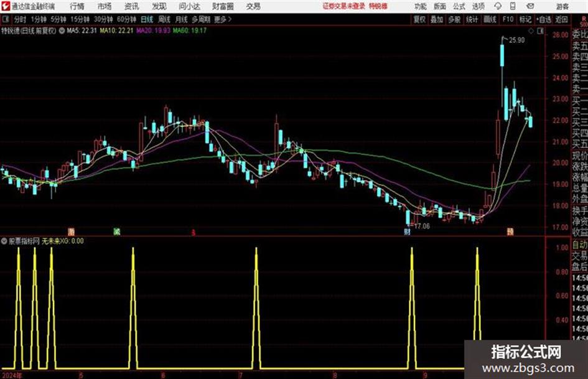588x379 pixels.
Task: Open the 发现 menu
Action: coord(159,6)
